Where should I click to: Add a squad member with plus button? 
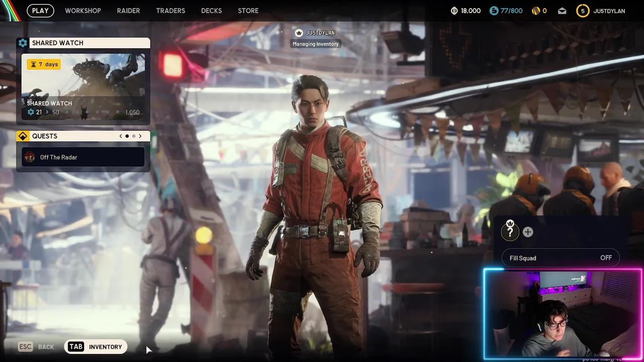point(528,232)
